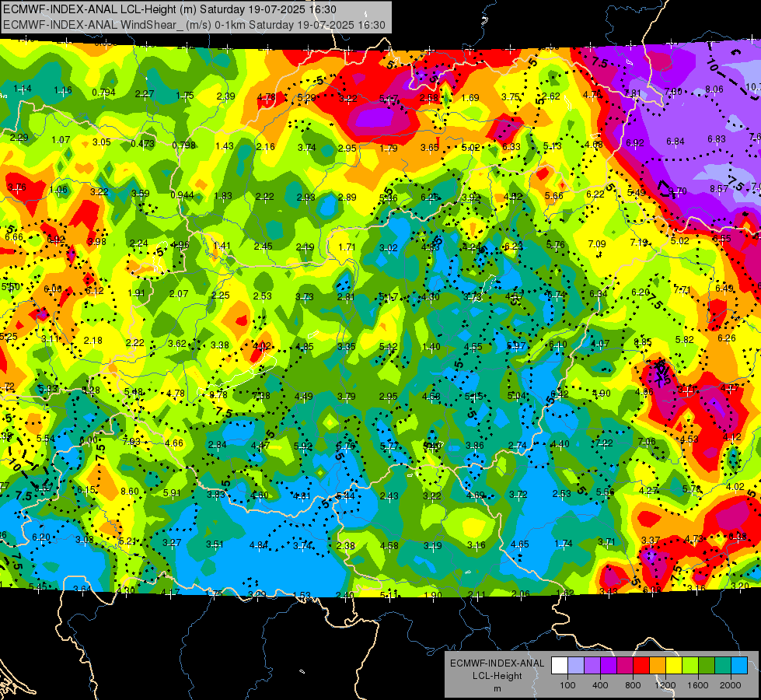The width and height of the screenshot is (761, 700).
Task: Click grid point value 1.43
Action: coord(224,145)
